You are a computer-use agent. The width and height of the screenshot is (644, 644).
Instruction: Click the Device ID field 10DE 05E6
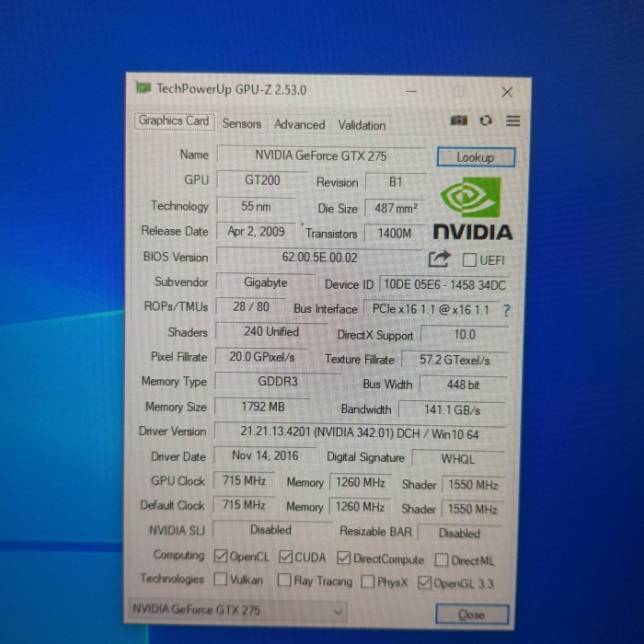[x=444, y=285]
